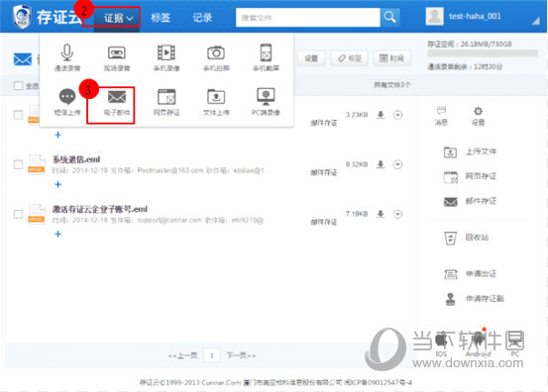Expand plus under the 3.23KB email row
The image size is (548, 392).
click(x=58, y=135)
